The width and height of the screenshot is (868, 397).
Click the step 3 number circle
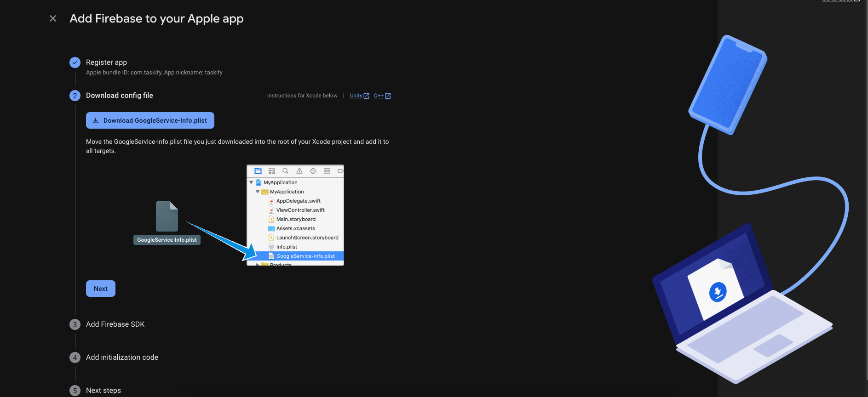pyautogui.click(x=75, y=324)
